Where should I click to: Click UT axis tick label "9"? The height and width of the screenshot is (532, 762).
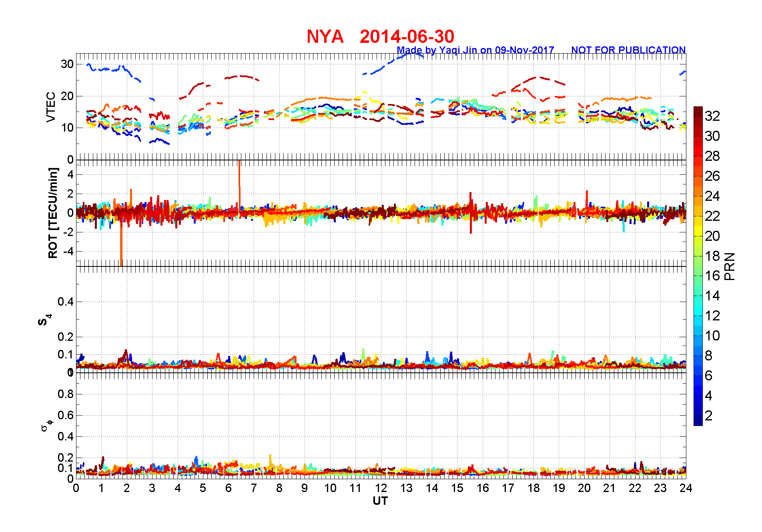click(305, 488)
